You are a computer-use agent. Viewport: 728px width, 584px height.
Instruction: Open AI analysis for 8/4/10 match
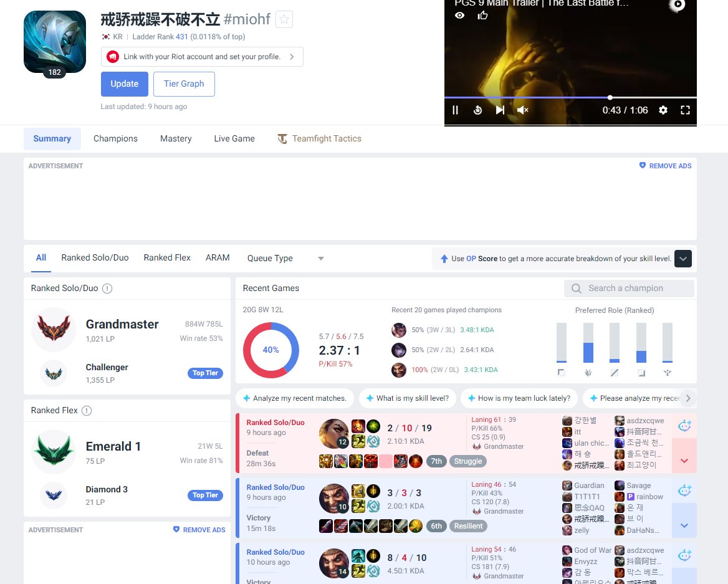coord(684,556)
